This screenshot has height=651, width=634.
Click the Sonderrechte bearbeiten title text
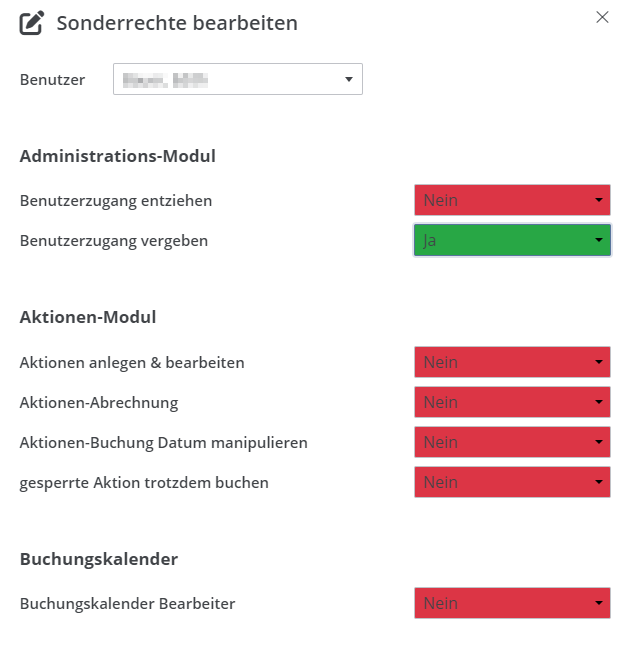click(177, 23)
